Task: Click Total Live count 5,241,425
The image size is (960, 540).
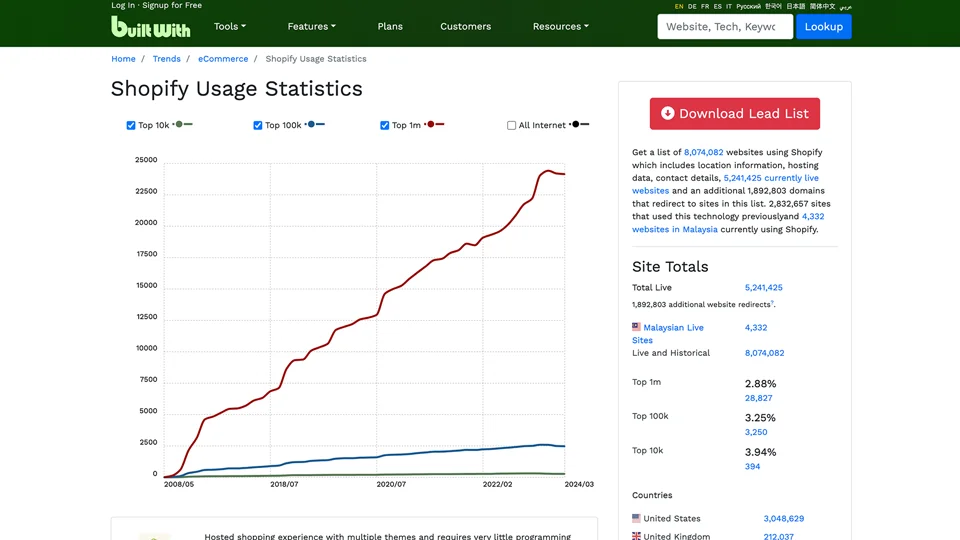Action: point(763,287)
